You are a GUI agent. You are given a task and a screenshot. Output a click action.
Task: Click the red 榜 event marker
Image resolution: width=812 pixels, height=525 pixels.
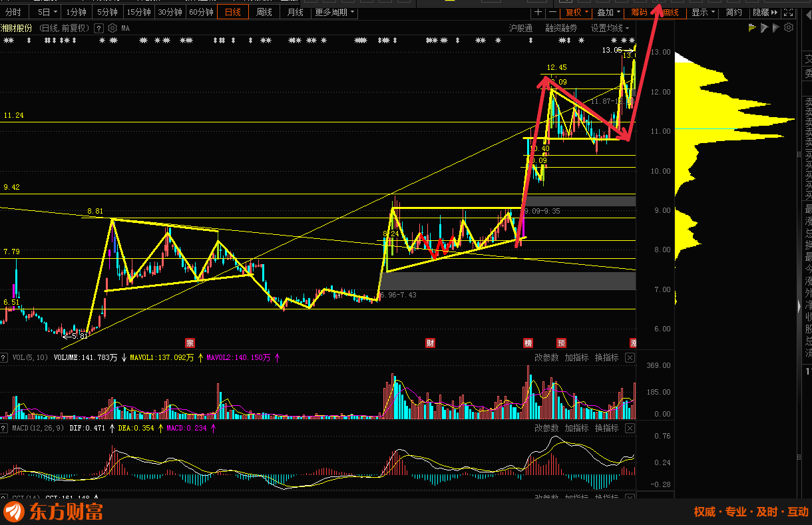point(528,343)
